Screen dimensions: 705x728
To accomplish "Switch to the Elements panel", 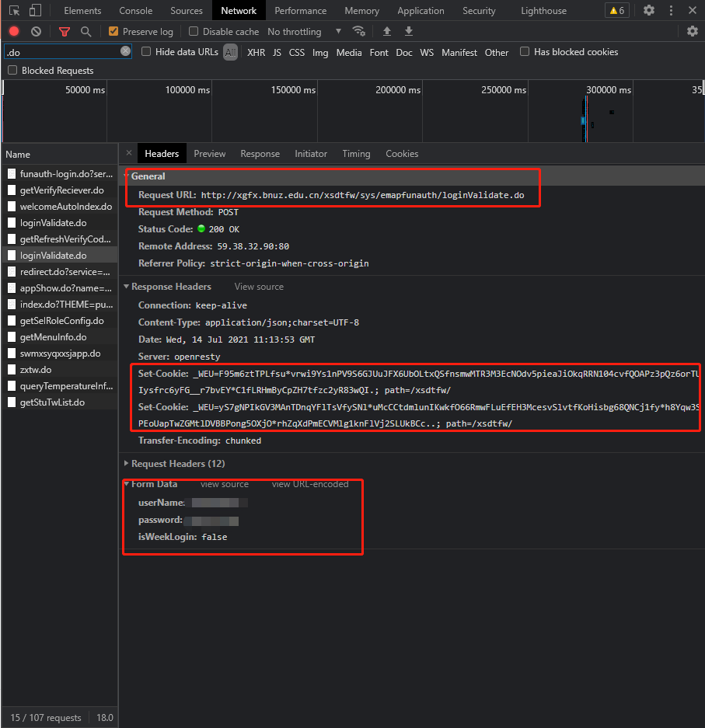I will pyautogui.click(x=82, y=11).
